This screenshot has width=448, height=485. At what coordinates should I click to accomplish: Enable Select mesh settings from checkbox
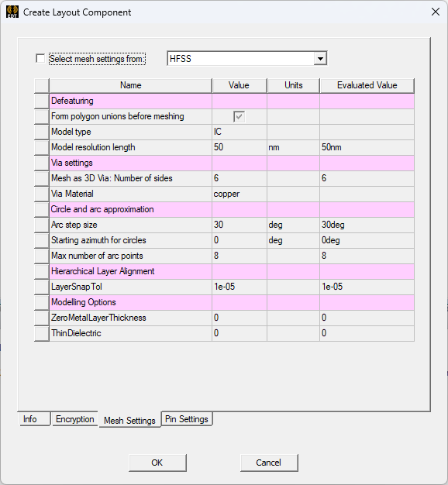(x=40, y=58)
